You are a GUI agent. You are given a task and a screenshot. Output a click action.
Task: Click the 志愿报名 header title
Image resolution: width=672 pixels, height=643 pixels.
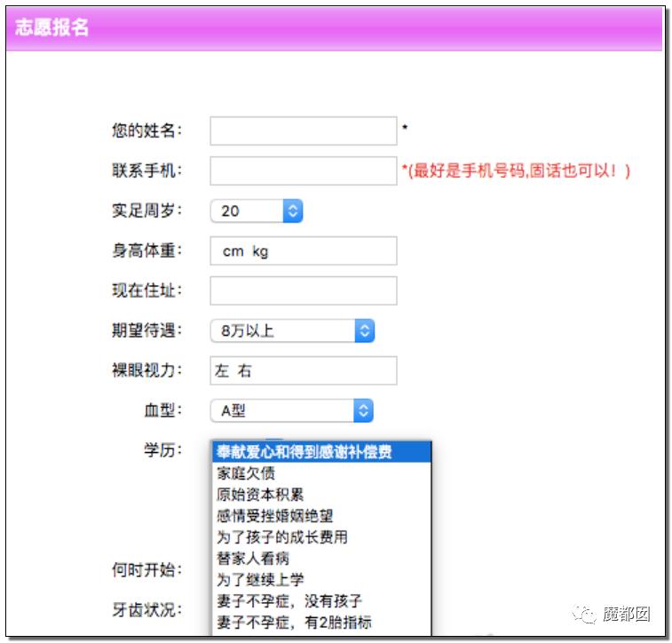coord(51,28)
